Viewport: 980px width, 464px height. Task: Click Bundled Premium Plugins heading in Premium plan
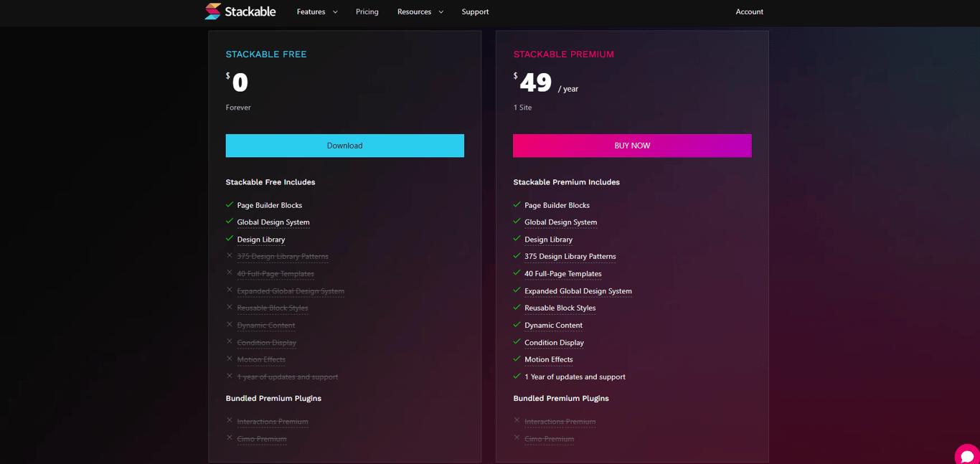point(561,399)
